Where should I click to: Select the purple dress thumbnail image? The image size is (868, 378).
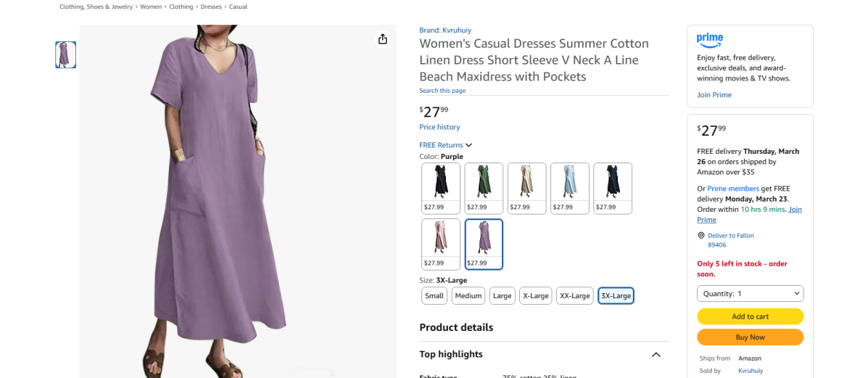[66, 55]
